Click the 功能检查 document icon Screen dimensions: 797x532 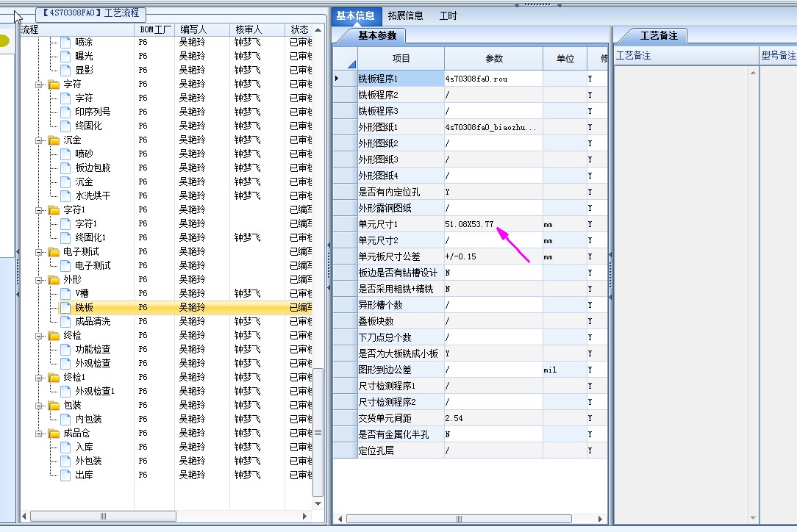[x=65, y=350]
